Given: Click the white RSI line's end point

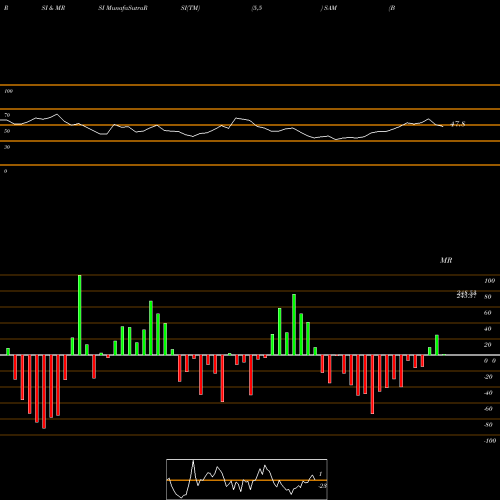Looking at the screenshot, I should tap(443, 126).
